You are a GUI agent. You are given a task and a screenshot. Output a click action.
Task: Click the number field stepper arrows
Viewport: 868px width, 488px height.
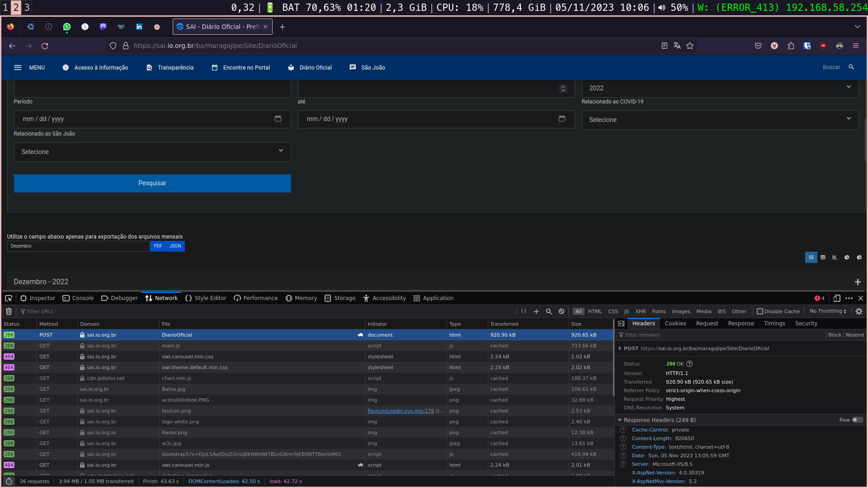pyautogui.click(x=563, y=89)
